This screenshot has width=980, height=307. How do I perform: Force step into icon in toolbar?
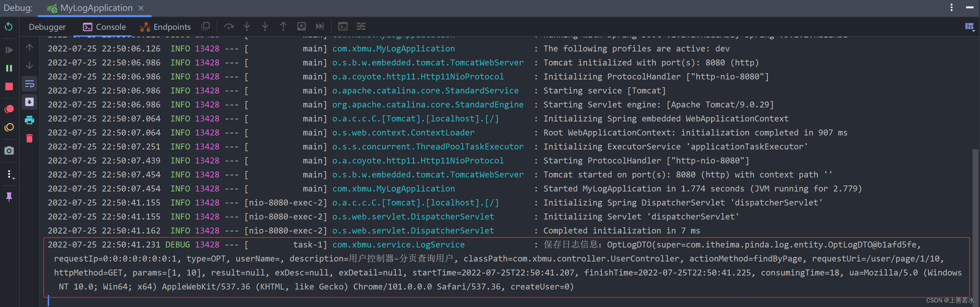click(265, 26)
